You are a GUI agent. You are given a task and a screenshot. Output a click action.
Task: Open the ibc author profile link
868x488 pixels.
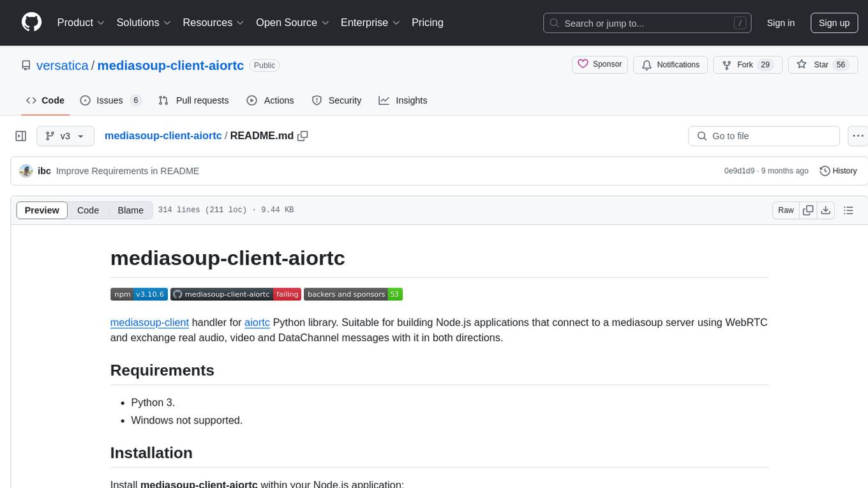click(44, 171)
